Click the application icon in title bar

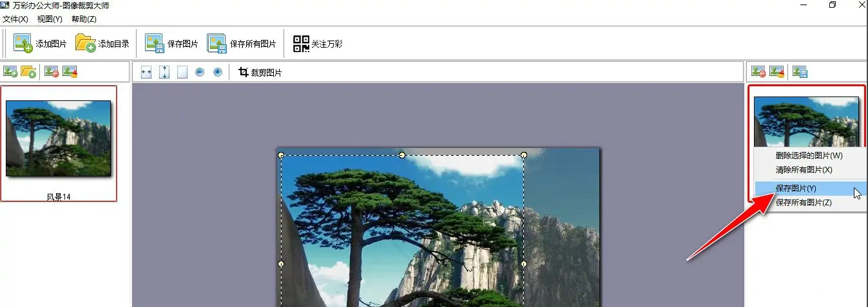tap(6, 6)
